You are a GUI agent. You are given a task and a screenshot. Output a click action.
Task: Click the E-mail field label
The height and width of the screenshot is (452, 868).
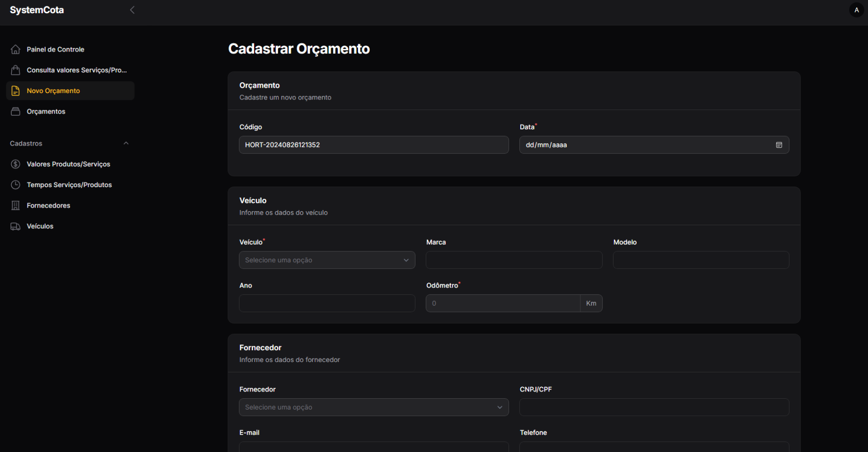tap(249, 433)
